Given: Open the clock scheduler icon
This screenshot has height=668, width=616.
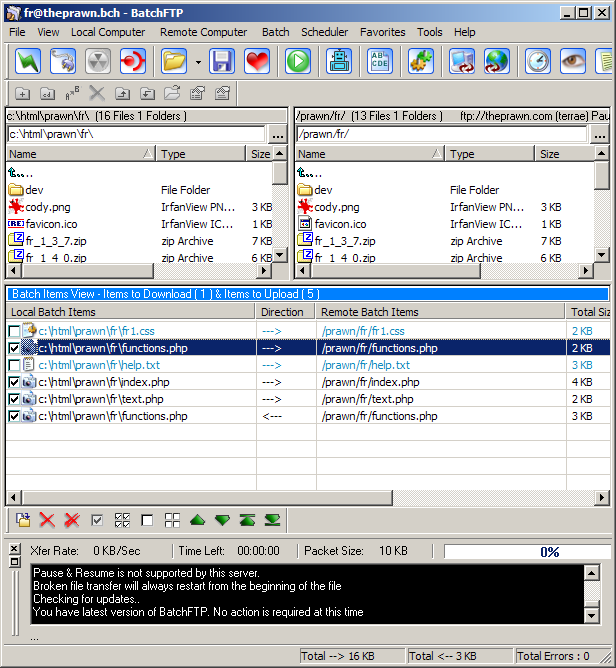Looking at the screenshot, I should (538, 61).
